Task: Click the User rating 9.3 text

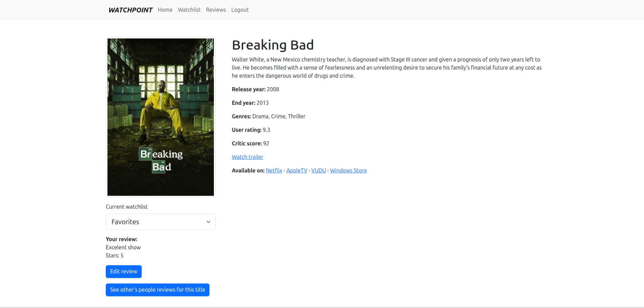Action: point(251,130)
